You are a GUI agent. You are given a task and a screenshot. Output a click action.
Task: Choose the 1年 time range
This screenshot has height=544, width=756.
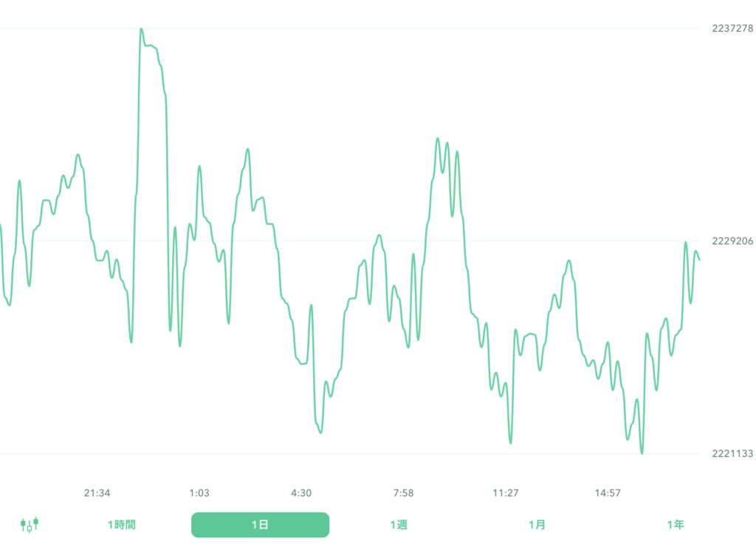(675, 525)
